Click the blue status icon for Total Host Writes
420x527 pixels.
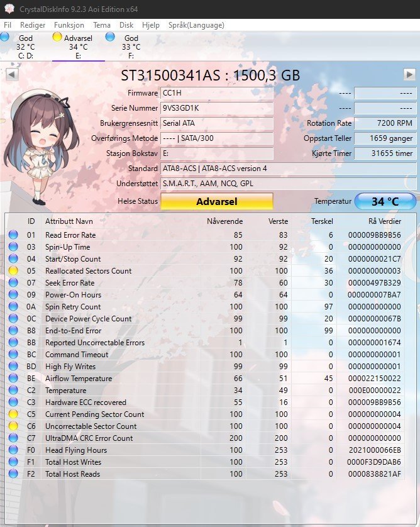point(13,462)
